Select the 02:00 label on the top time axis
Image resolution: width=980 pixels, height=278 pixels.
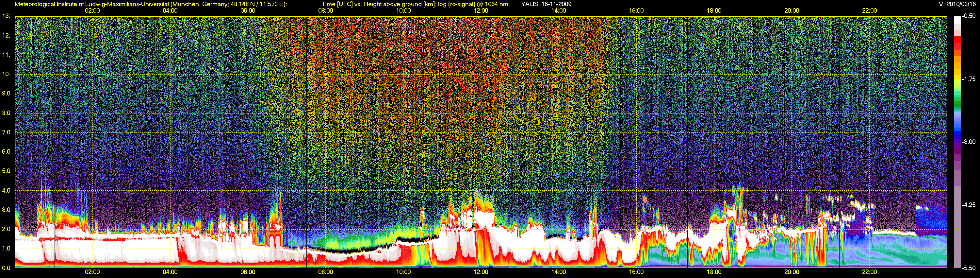click(x=92, y=11)
